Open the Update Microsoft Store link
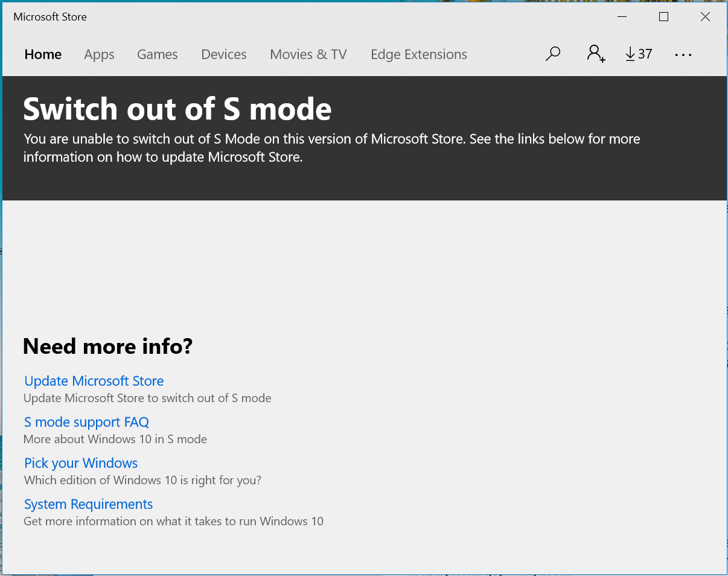 coord(94,381)
